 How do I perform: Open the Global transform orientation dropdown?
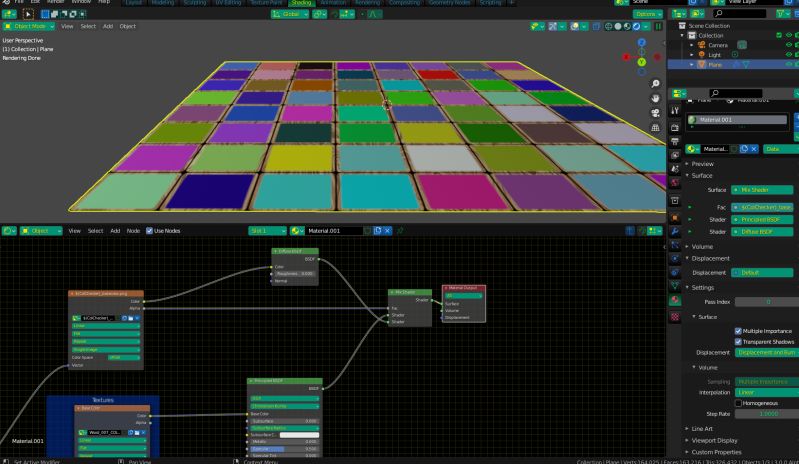[290, 14]
